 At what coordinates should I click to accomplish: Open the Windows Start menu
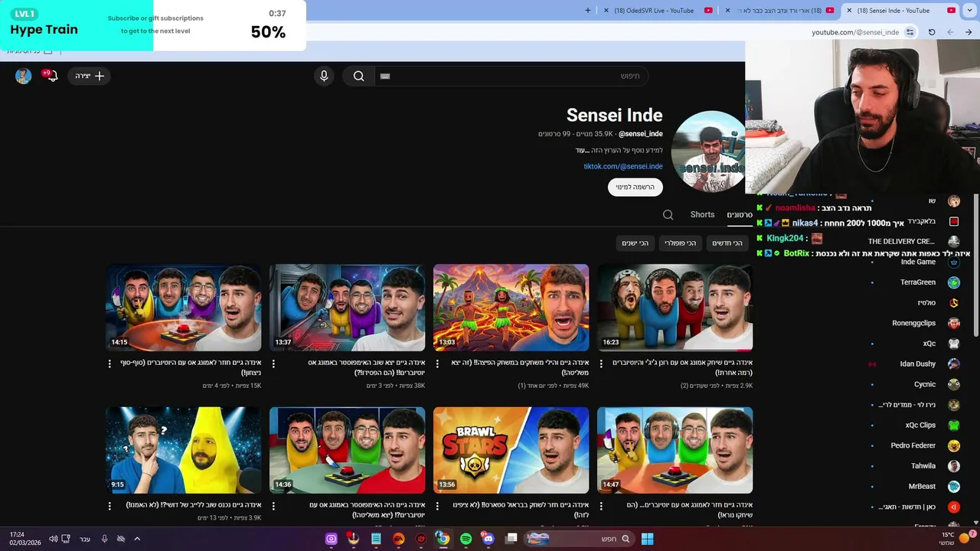pos(647,539)
